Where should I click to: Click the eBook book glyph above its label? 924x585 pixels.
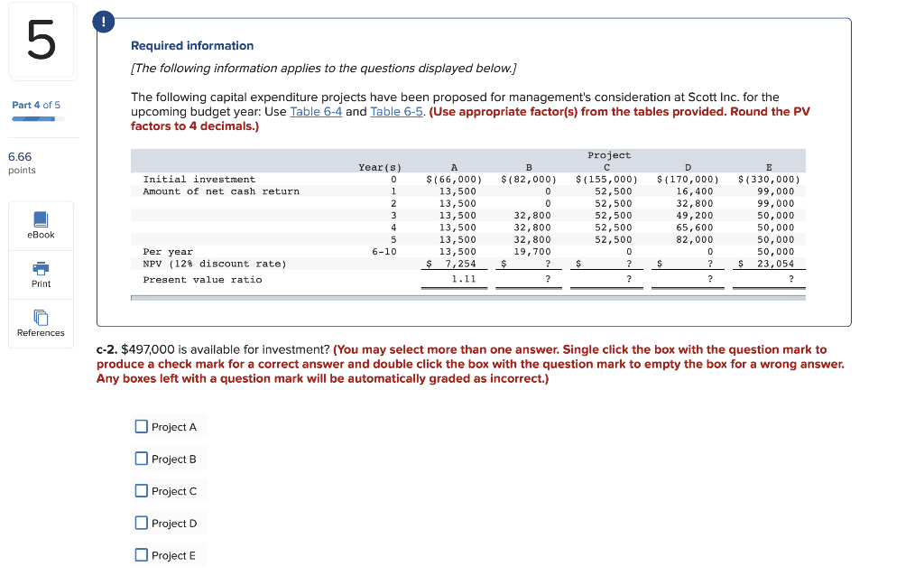[x=40, y=219]
